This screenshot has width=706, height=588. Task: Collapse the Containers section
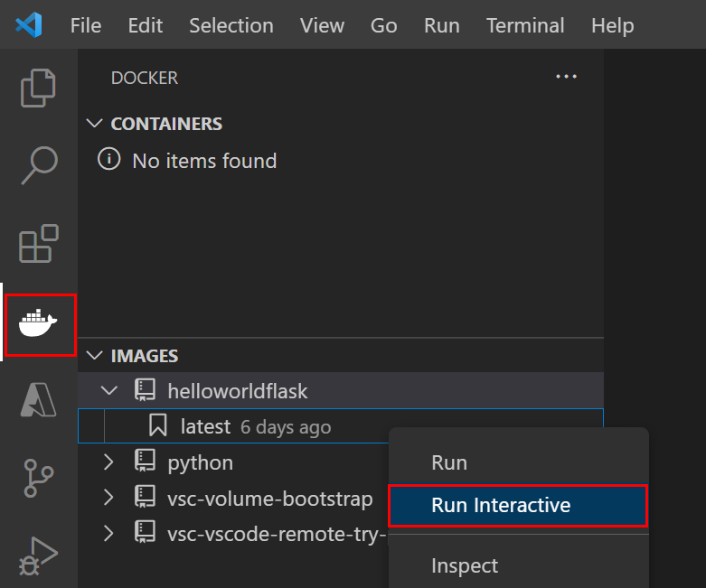pyautogui.click(x=95, y=124)
